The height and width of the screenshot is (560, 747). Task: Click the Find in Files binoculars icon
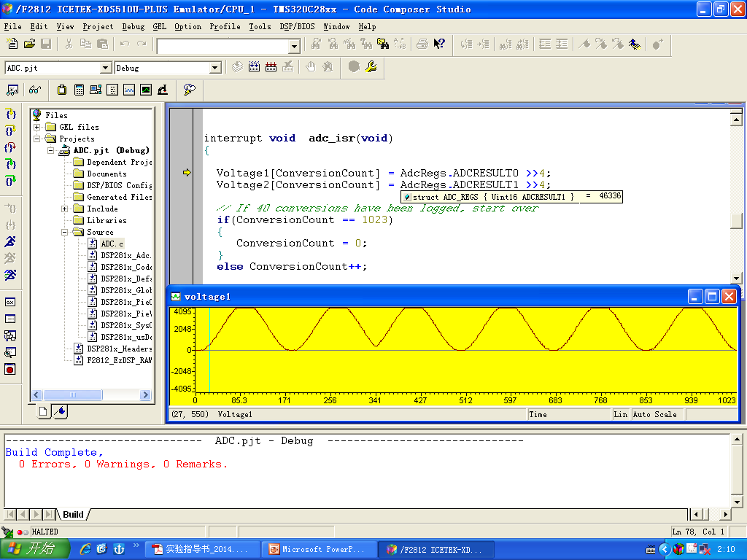(x=383, y=44)
